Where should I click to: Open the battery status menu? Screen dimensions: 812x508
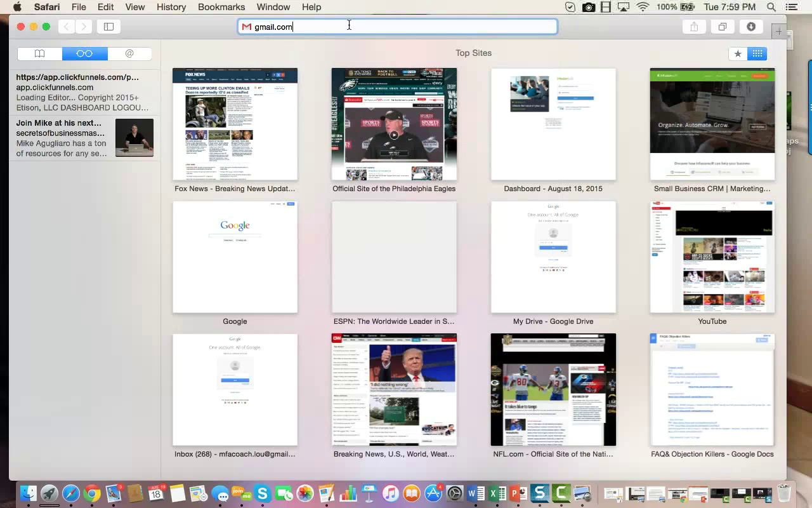[688, 7]
